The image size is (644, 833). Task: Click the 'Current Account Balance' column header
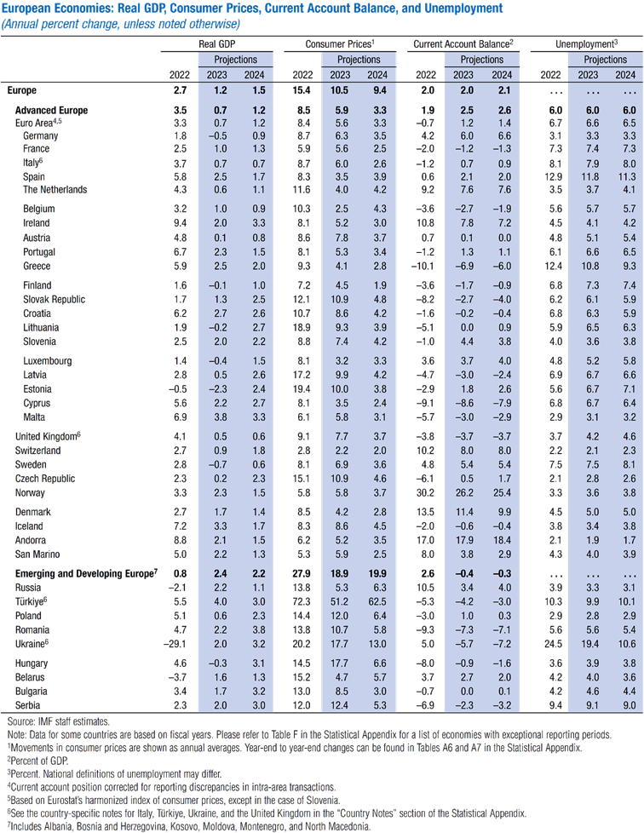pos(463,44)
